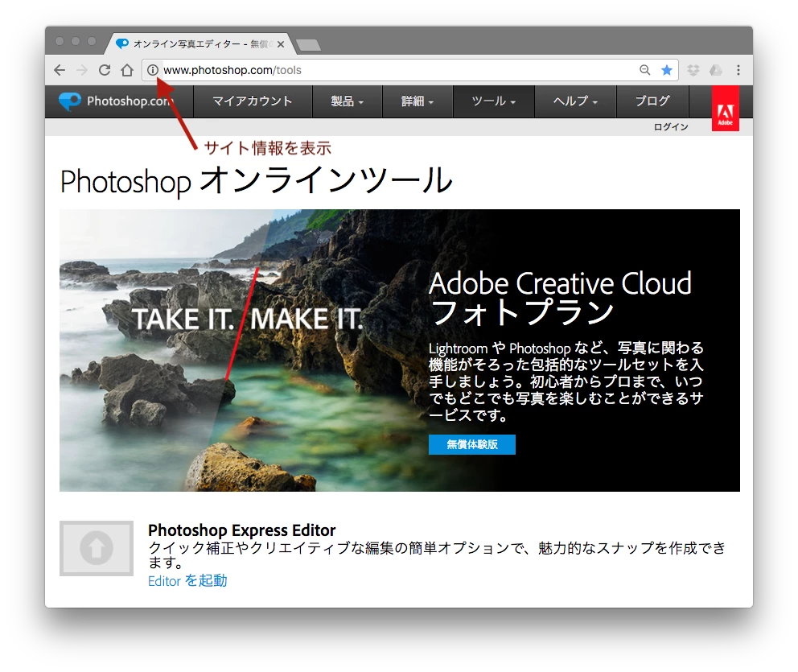This screenshot has height=672, width=798.
Task: Click the address bar URL www.photoshop.com/tools
Action: click(x=232, y=70)
